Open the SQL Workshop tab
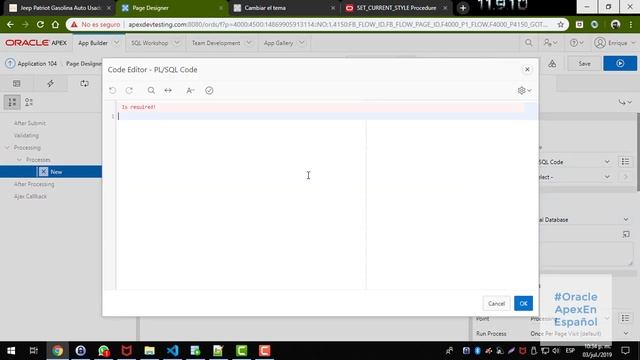640x360 pixels. (149, 43)
